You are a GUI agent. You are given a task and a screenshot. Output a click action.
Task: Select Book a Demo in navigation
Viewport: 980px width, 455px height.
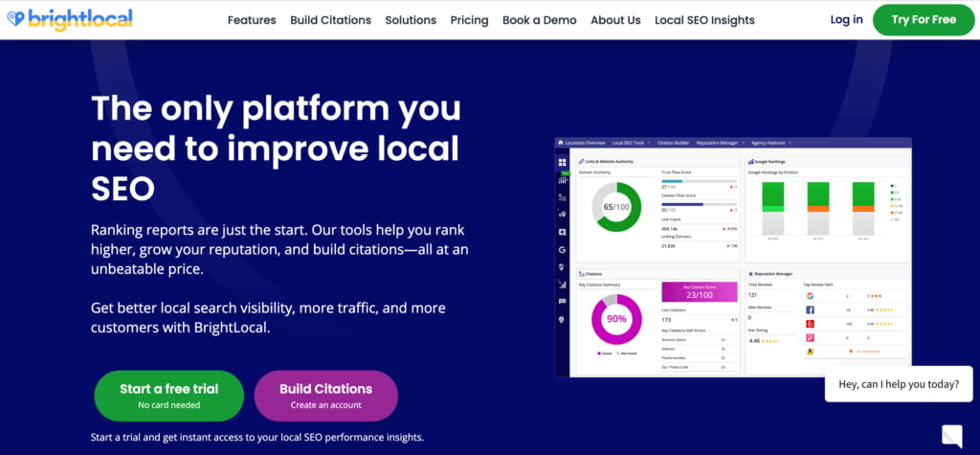(540, 20)
